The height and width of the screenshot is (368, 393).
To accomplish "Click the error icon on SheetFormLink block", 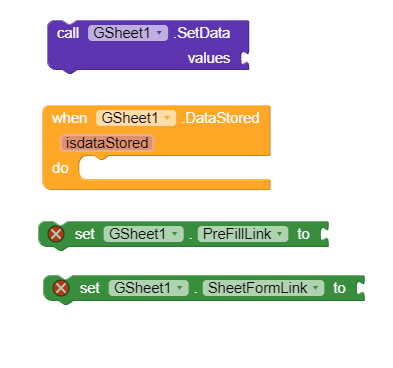I will click(x=61, y=288).
